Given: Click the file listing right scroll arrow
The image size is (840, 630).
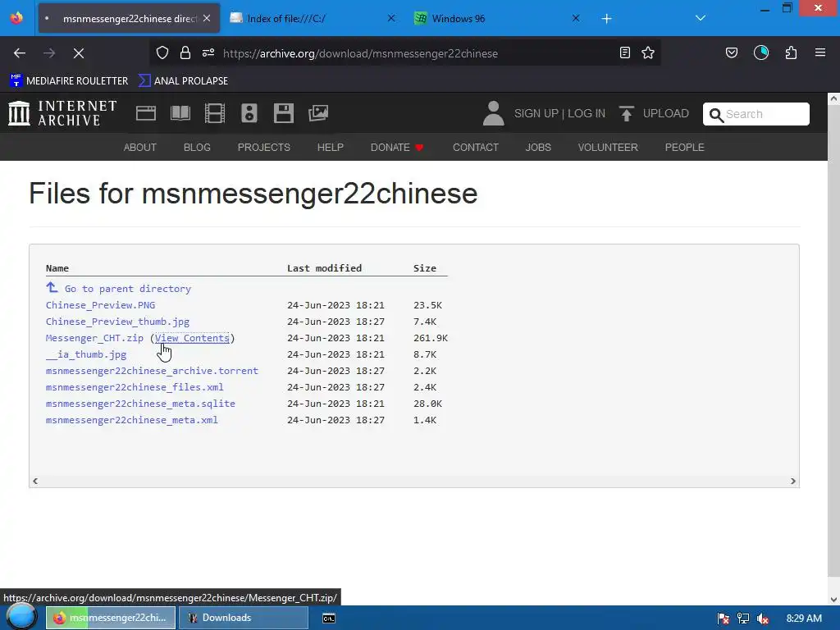Looking at the screenshot, I should point(793,481).
